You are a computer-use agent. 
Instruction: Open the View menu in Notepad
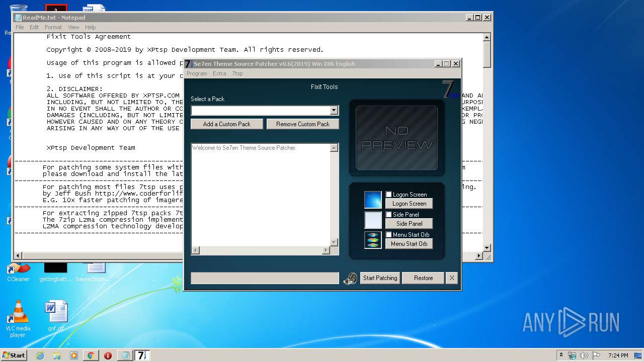73,27
